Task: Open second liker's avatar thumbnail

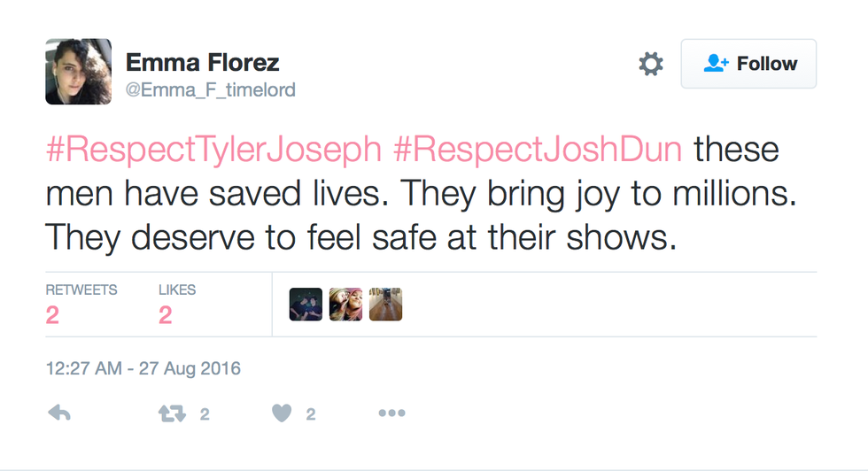Action: point(345,305)
